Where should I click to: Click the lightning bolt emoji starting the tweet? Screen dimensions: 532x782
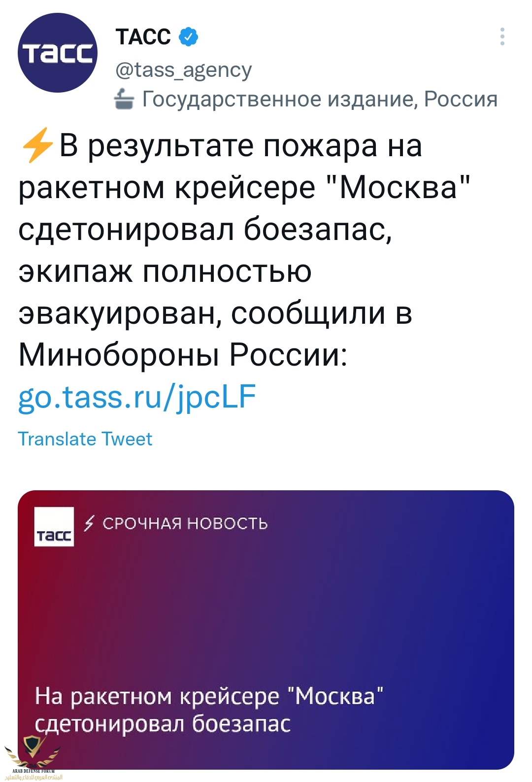pos(37,145)
